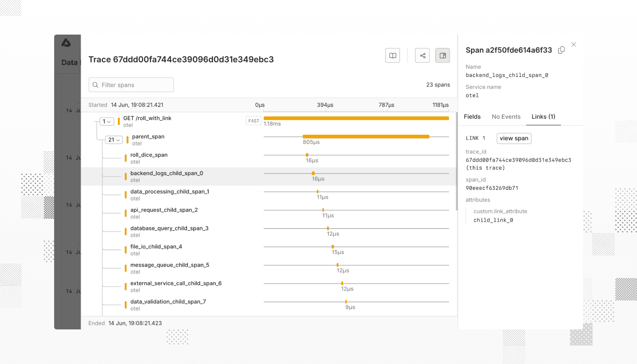Screen dimensions: 637x364
Task: Collapse parent_span using its 21 chevron
Action: (114, 140)
